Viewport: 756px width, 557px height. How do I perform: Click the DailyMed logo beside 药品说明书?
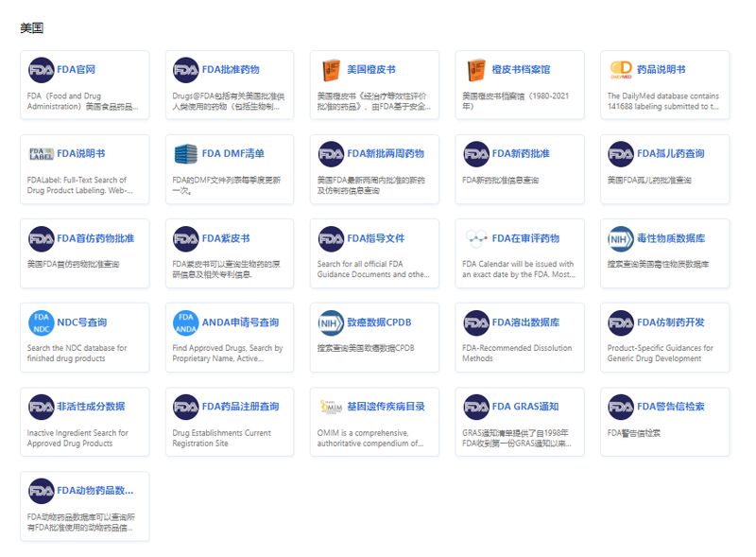(x=621, y=69)
